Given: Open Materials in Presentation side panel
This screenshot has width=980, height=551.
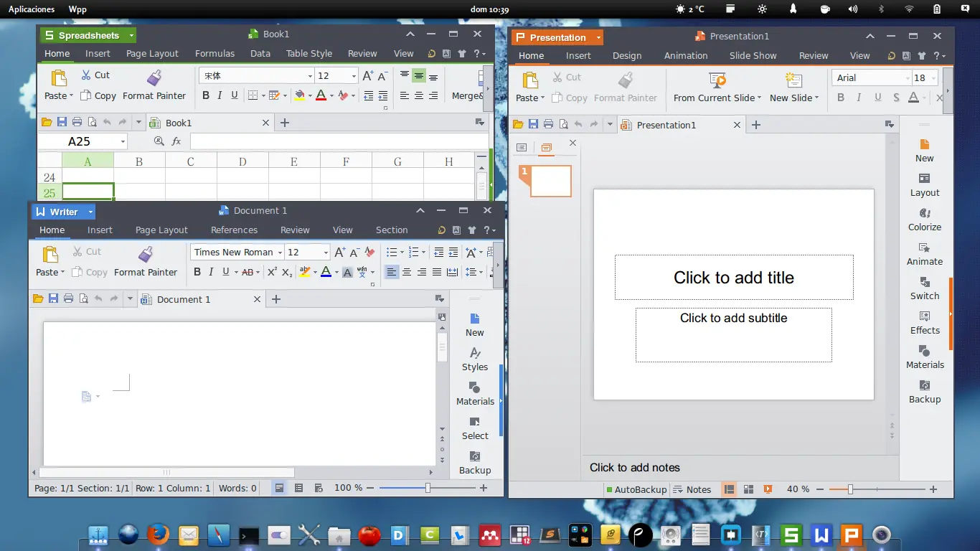Looking at the screenshot, I should click(x=925, y=357).
